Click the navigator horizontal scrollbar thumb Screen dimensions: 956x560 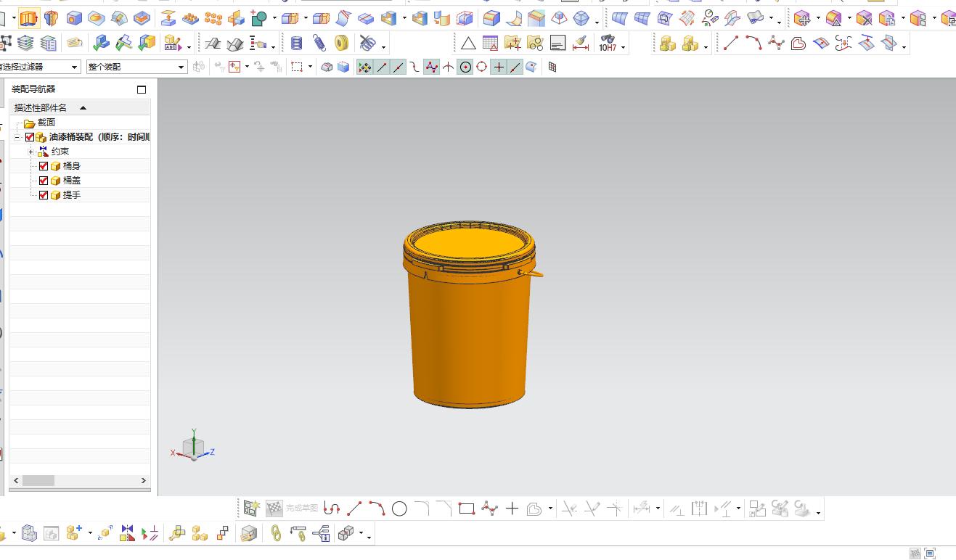[38, 480]
